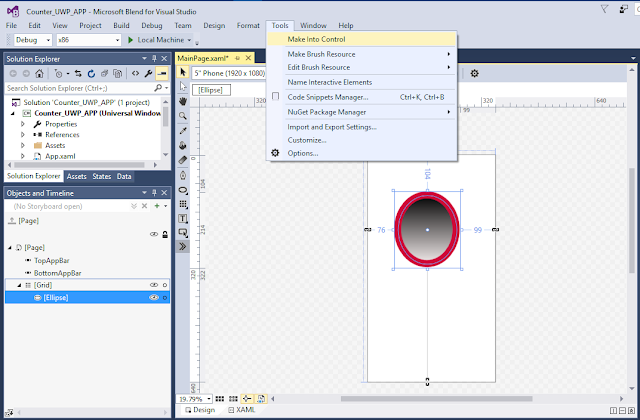The image size is (640, 420).
Task: Click the feedback funnel icon in title bar
Action: (x=604, y=9)
